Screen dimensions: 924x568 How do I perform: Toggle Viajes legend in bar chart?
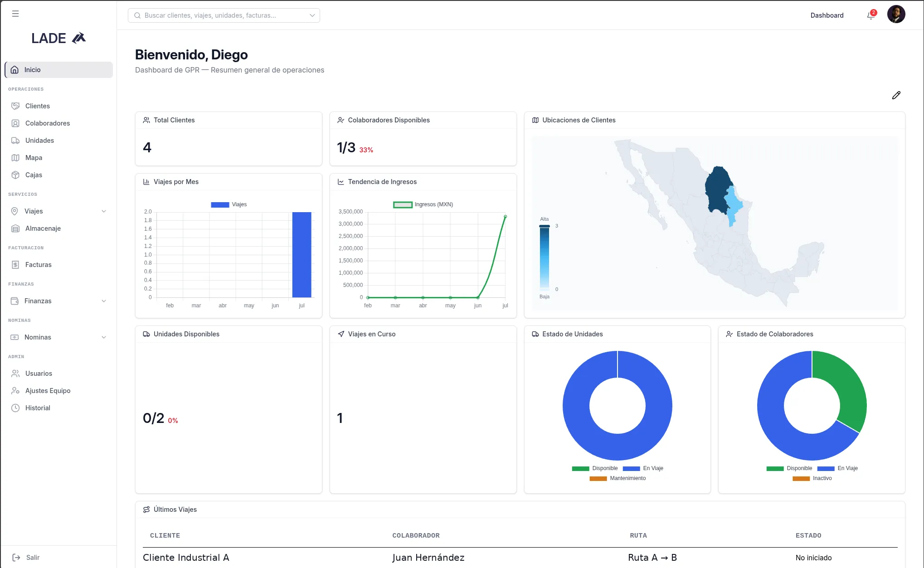(229, 204)
